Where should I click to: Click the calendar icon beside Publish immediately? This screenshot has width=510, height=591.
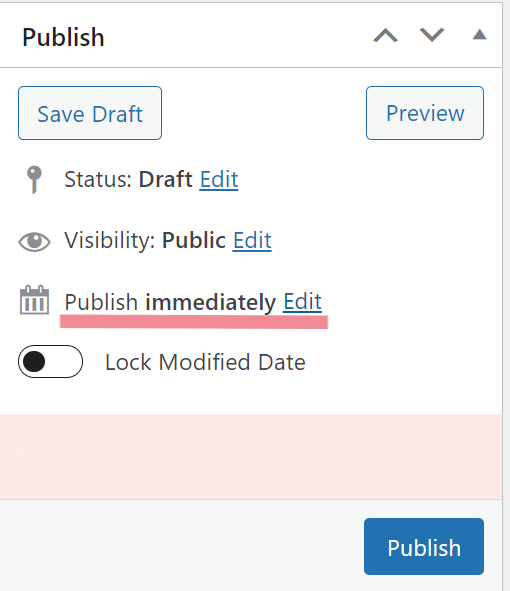[34, 300]
